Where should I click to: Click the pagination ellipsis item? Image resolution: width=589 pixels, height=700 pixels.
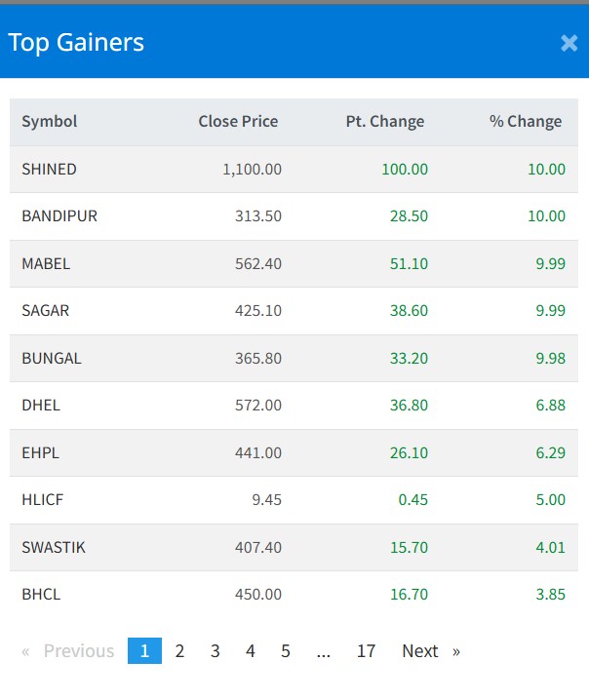tap(324, 651)
